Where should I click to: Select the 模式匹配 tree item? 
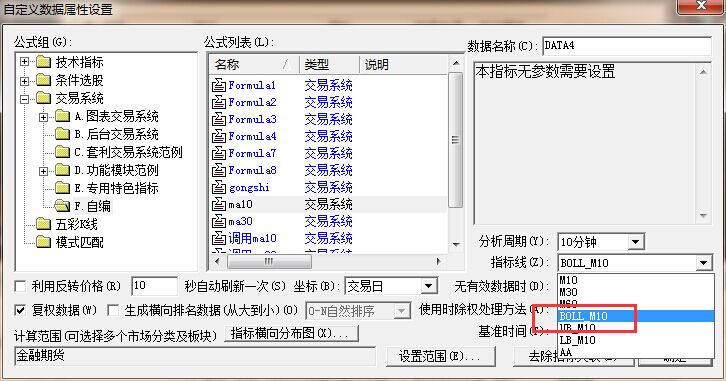coord(79,242)
